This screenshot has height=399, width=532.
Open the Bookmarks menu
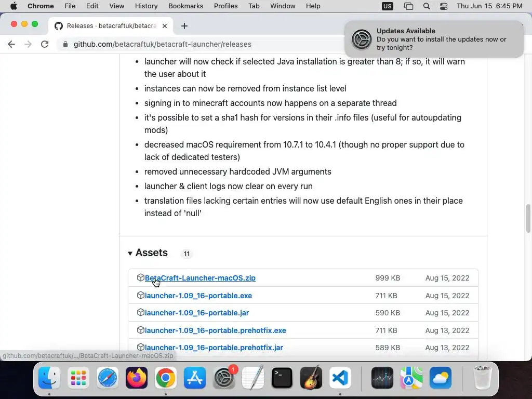pos(185,6)
